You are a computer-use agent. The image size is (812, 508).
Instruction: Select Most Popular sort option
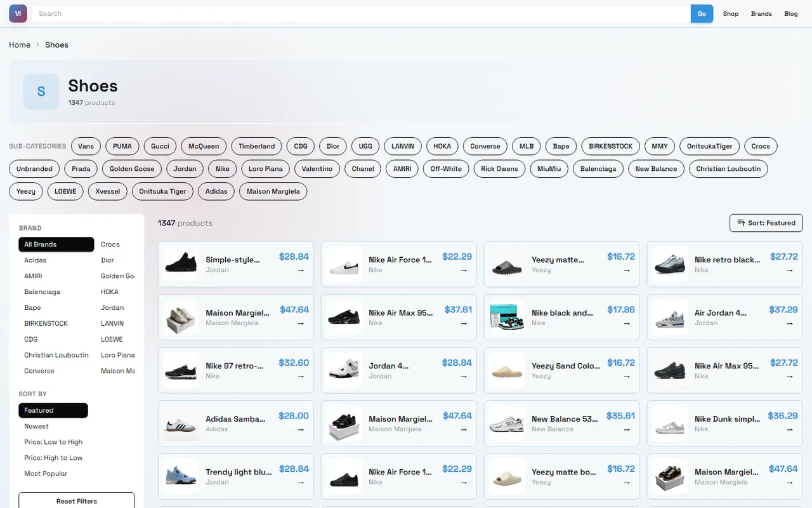click(53, 474)
